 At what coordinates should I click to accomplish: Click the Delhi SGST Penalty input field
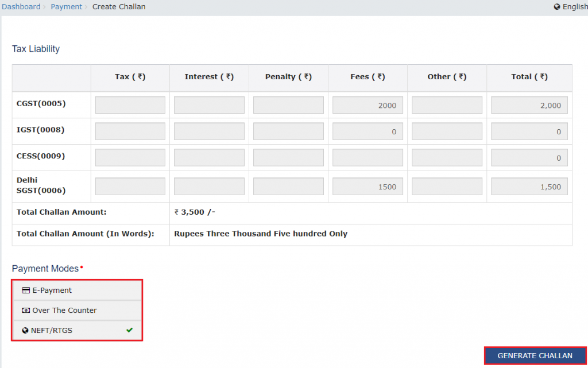coord(288,186)
